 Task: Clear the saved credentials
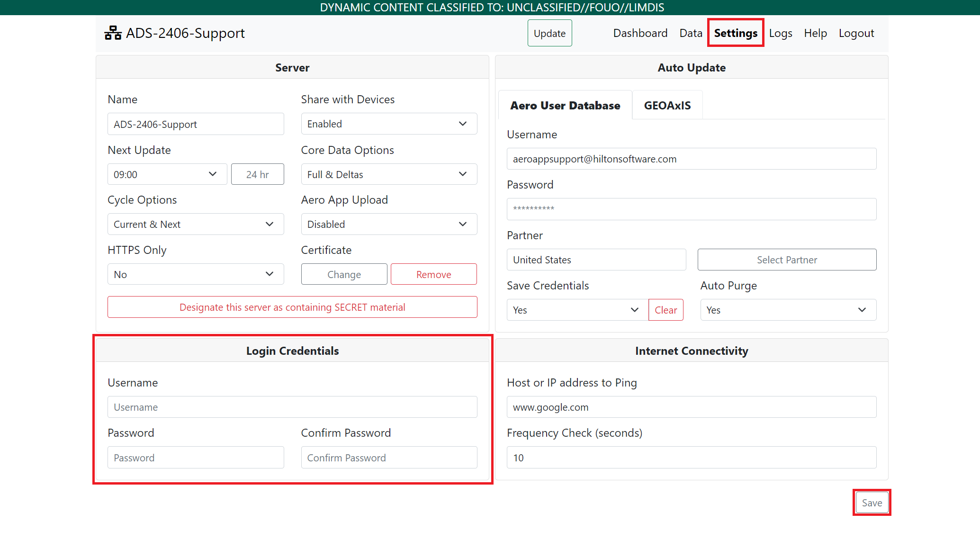pyautogui.click(x=665, y=310)
